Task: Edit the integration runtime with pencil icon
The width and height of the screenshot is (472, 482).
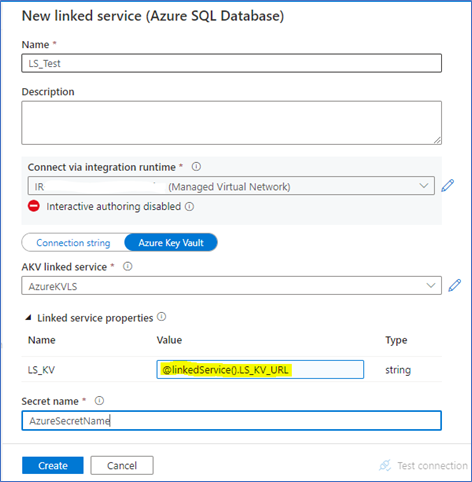Action: (x=448, y=185)
